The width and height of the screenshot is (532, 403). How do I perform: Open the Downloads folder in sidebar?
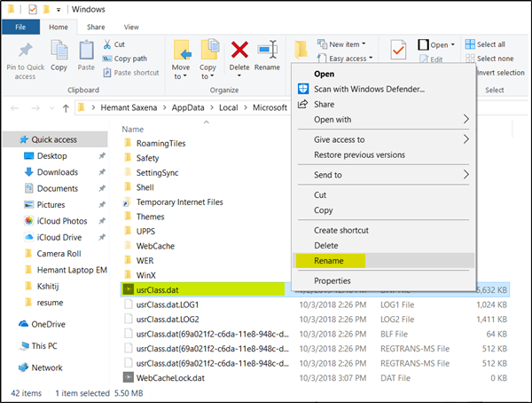(57, 172)
